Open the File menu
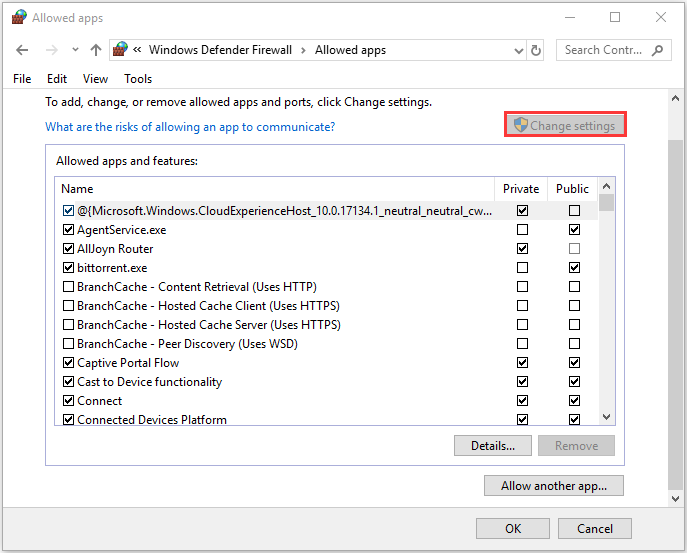The image size is (687, 553). tap(22, 79)
